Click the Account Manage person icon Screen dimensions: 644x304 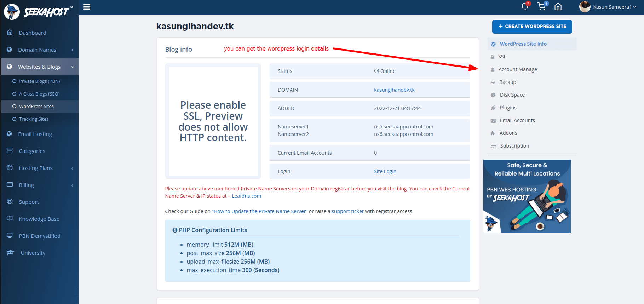493,70
